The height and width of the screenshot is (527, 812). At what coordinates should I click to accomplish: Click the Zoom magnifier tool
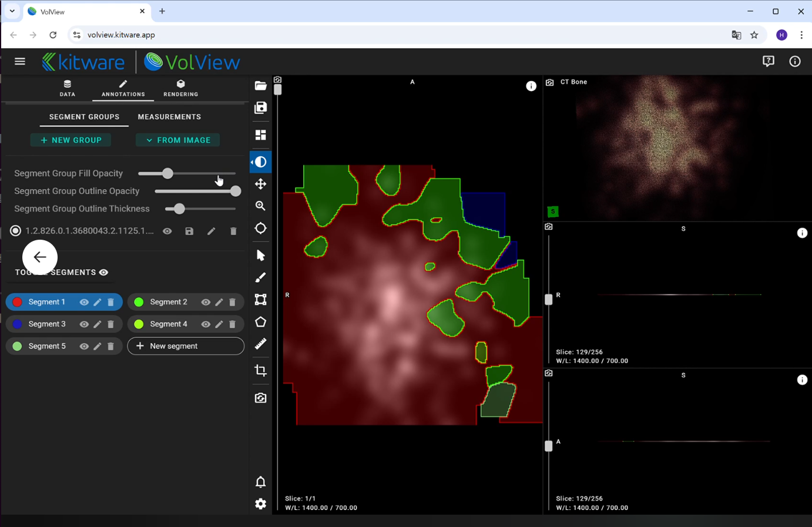260,206
